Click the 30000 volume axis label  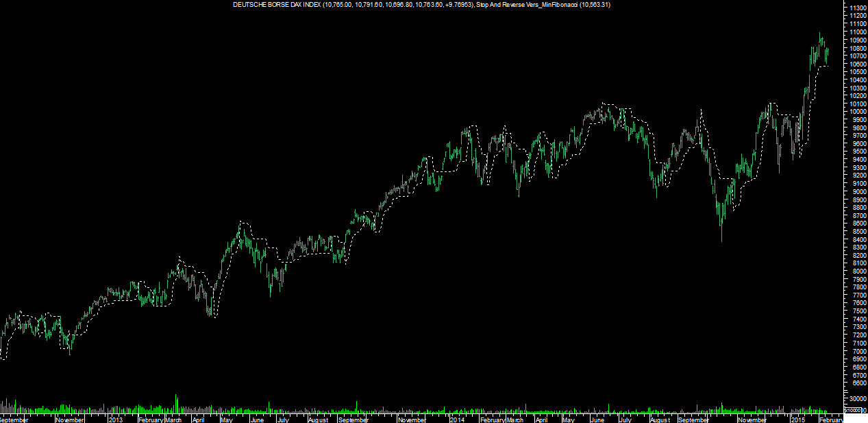click(x=858, y=398)
